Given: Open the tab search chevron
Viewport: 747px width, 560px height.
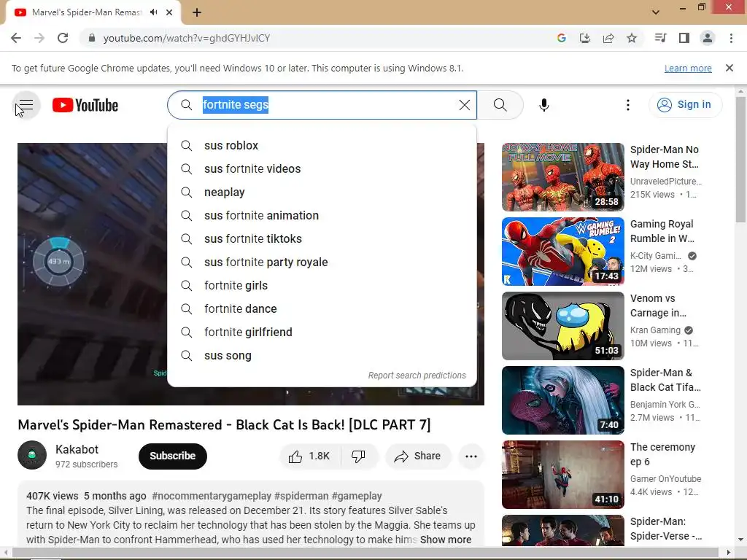Looking at the screenshot, I should 656,12.
